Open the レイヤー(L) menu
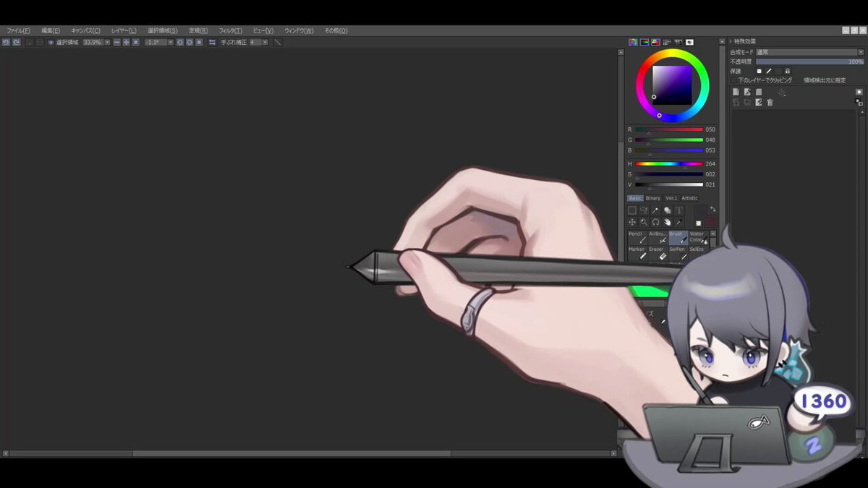Viewport: 868px width, 488px height. [x=124, y=31]
